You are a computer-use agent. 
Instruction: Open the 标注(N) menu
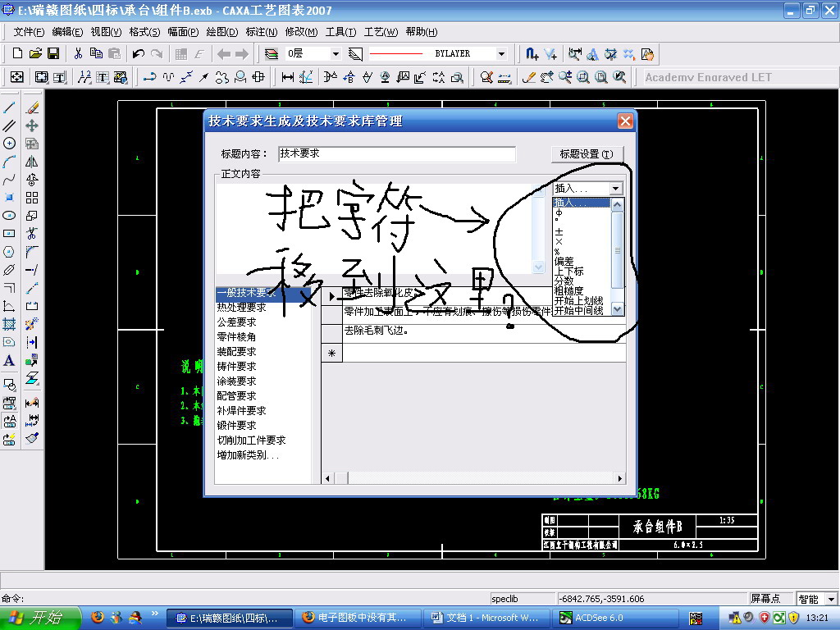pos(262,32)
